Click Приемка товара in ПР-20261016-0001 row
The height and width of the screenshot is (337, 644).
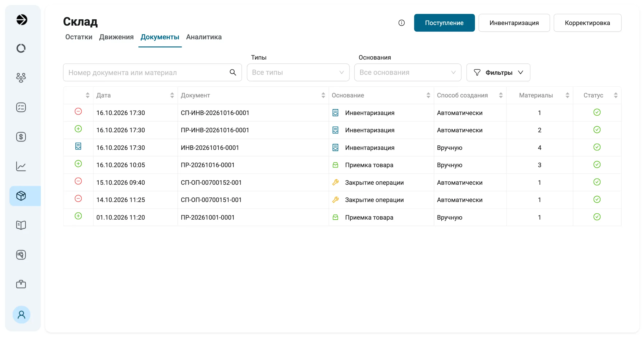click(369, 165)
